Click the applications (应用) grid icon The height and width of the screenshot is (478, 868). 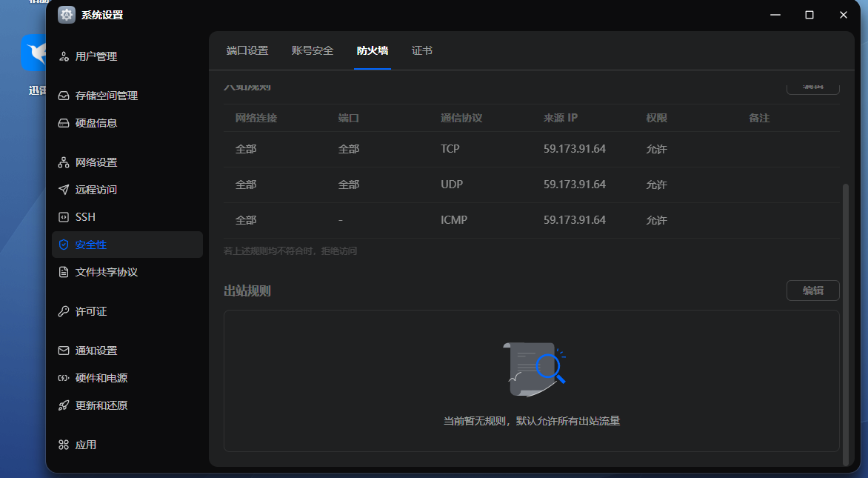(64, 445)
